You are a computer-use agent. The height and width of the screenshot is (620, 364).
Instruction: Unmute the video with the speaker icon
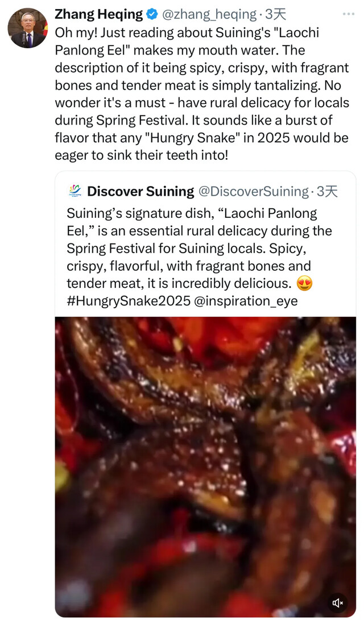click(337, 602)
